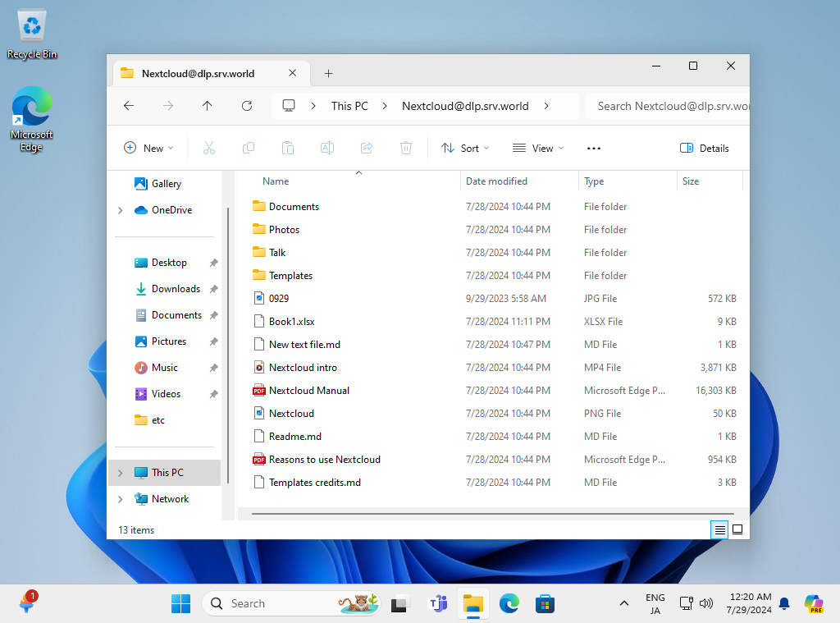840x623 pixels.
Task: Select Reasons to use Nextcloud file
Action: point(492,460)
